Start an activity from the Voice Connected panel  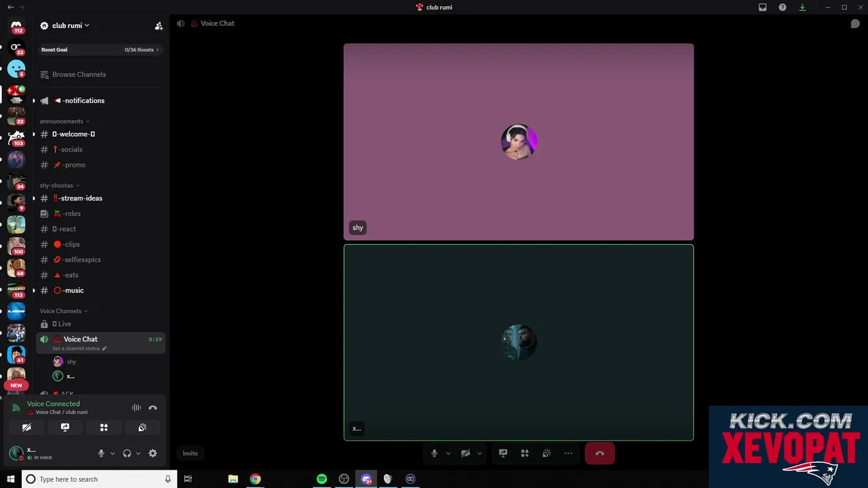click(104, 428)
